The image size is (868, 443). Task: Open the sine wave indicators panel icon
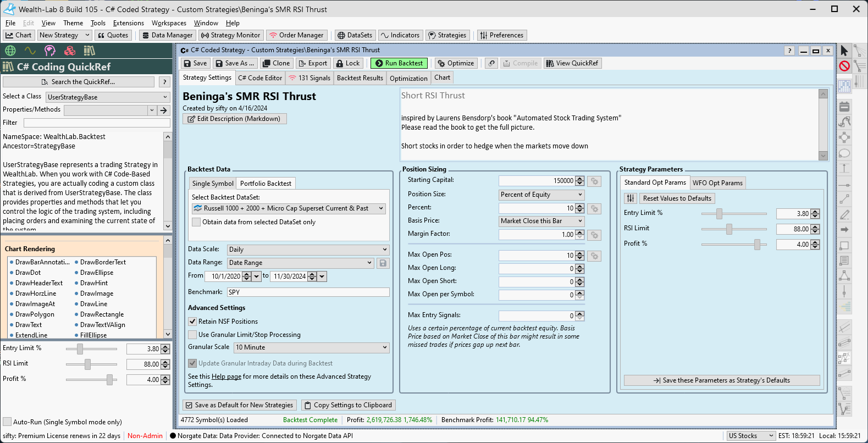point(30,51)
